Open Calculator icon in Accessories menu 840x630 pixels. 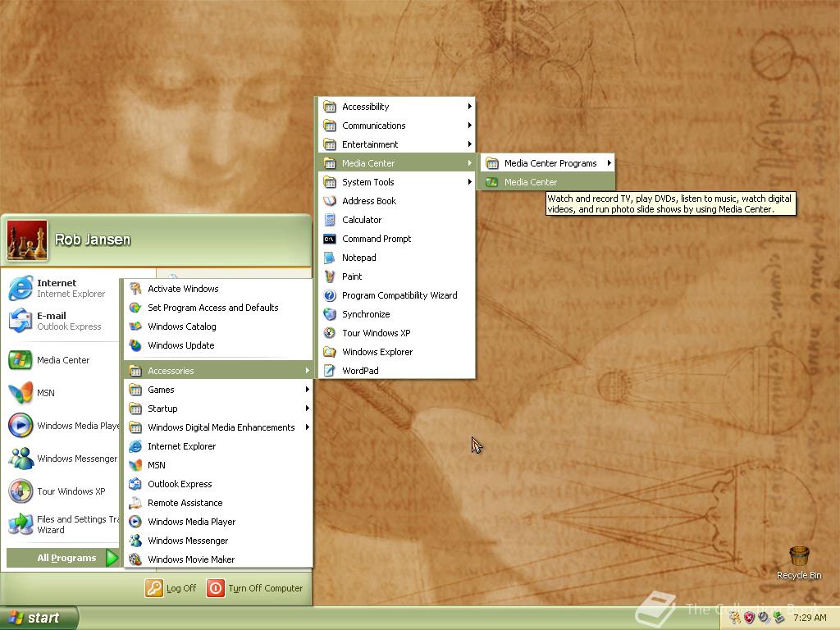(330, 220)
